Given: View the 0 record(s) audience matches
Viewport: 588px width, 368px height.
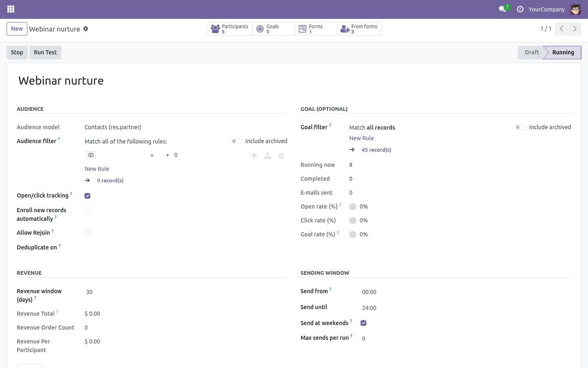Looking at the screenshot, I should pos(110,181).
